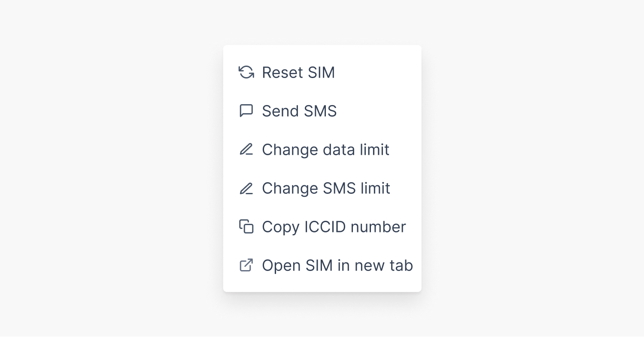644x337 pixels.
Task: Choose Change SMS limit from the list
Action: (326, 188)
